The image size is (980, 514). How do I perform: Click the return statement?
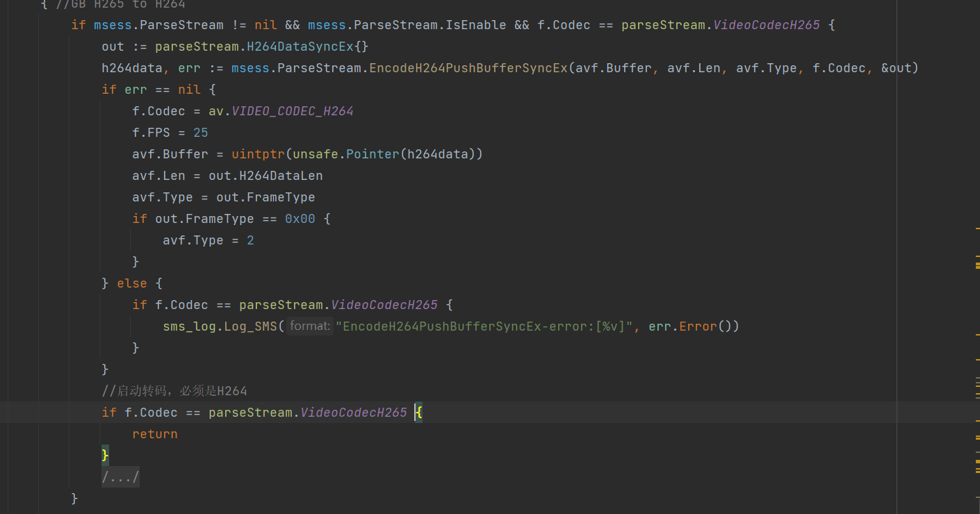[x=155, y=434]
